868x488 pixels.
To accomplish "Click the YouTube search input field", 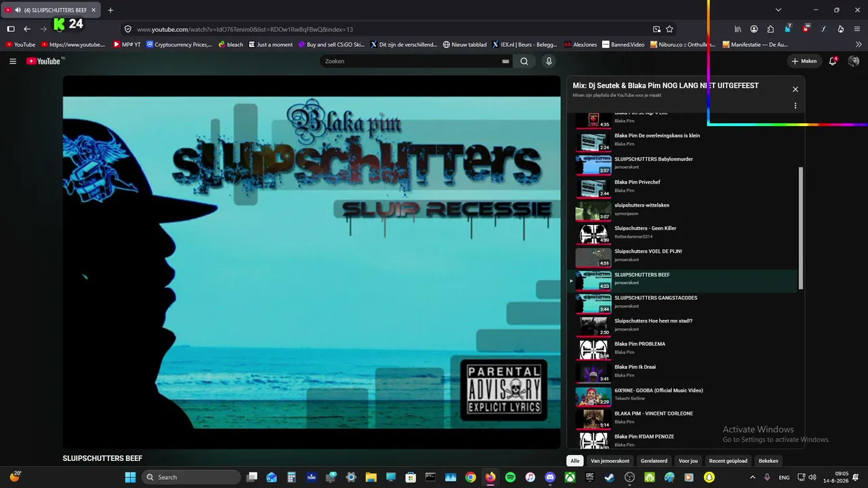I will coord(410,61).
